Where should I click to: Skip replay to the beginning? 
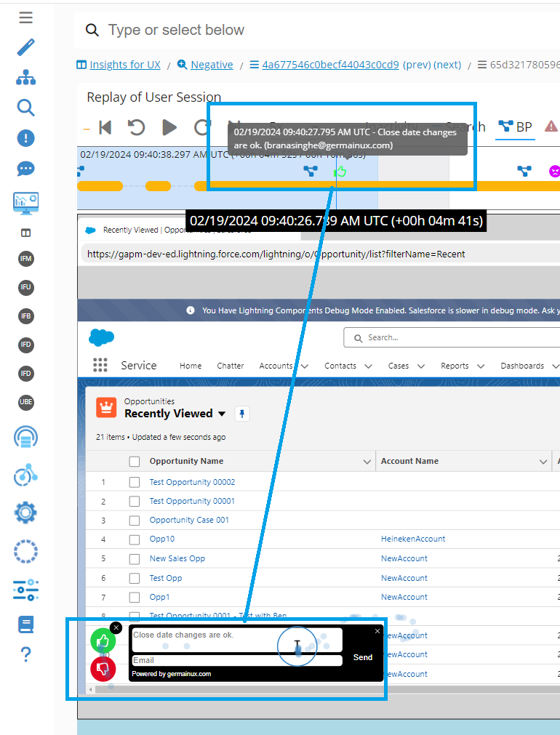point(105,128)
